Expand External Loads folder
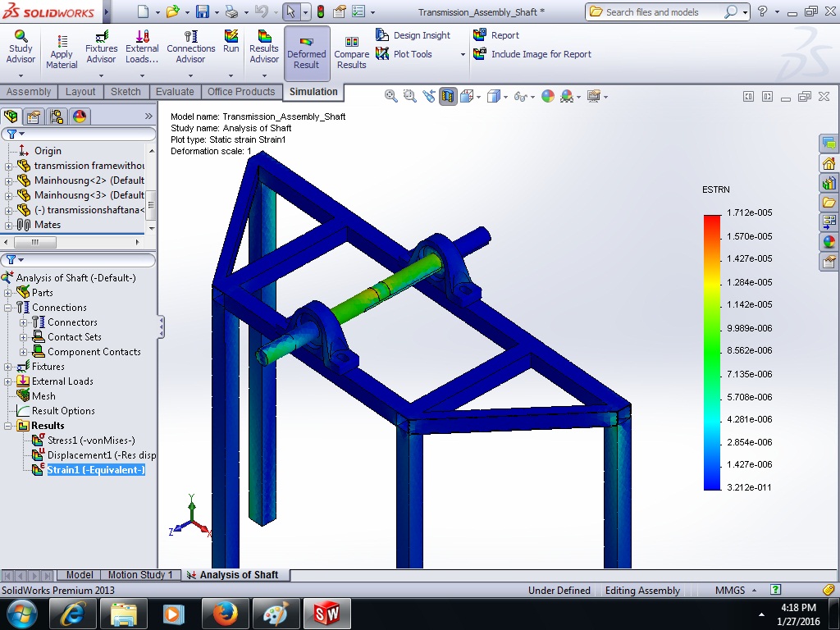Viewport: 840px width, 630px height. (x=8, y=382)
